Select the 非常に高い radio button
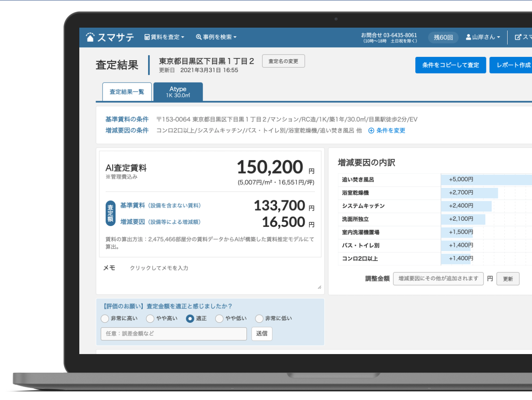532x400 pixels. coord(105,319)
